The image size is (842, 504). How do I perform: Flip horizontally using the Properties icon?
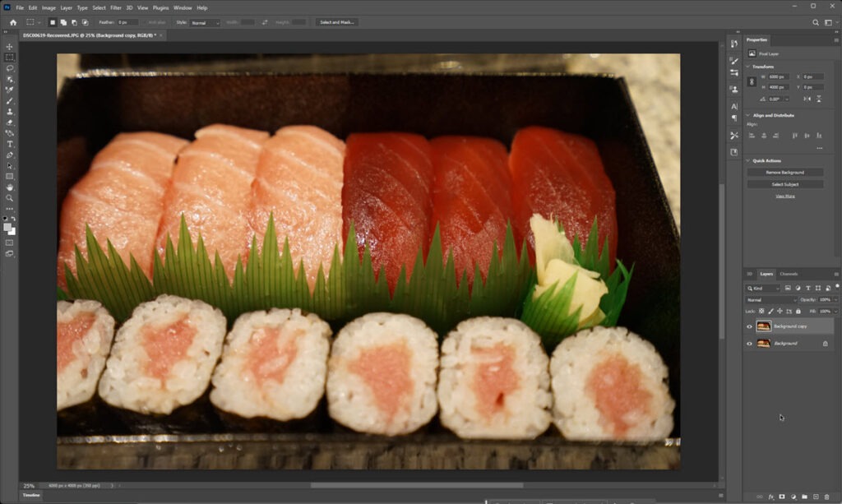click(807, 99)
